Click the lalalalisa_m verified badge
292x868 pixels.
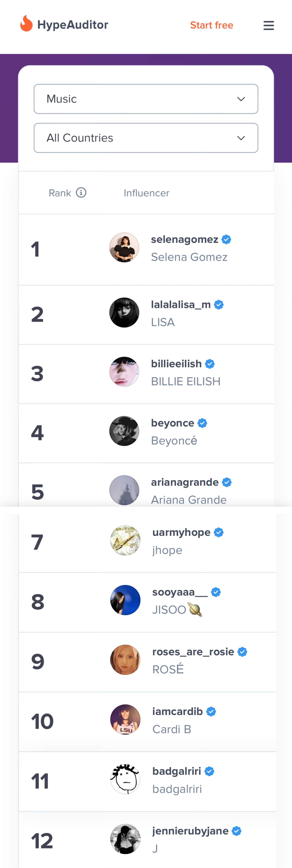[219, 305]
